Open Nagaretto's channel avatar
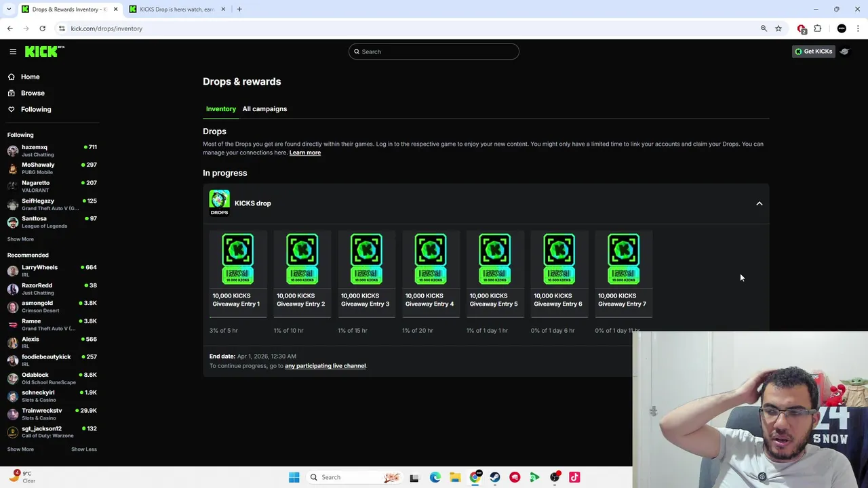 click(13, 186)
